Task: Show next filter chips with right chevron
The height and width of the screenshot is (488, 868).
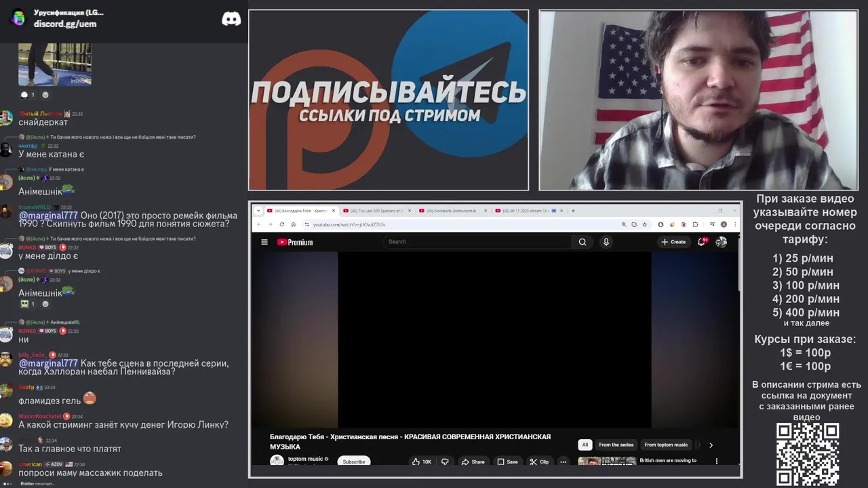Action: [711, 445]
